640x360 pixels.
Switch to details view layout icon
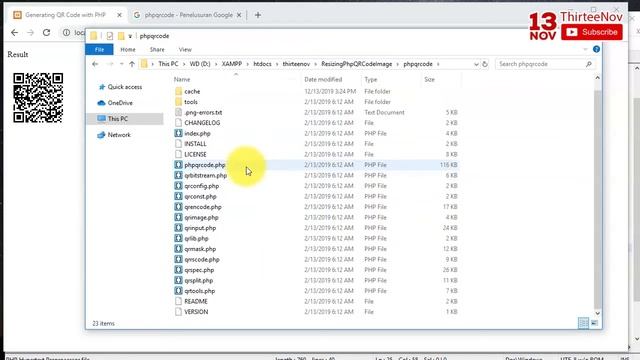tap(583, 323)
